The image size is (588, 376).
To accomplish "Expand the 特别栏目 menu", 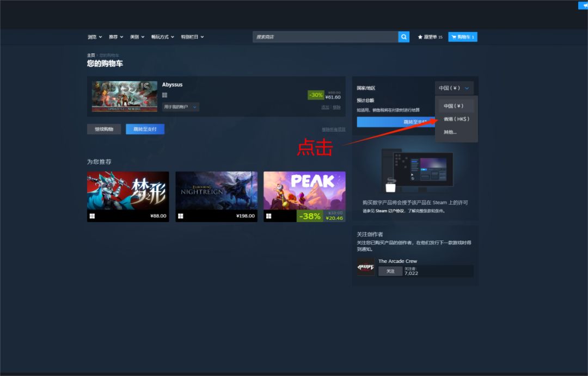I will [x=192, y=37].
